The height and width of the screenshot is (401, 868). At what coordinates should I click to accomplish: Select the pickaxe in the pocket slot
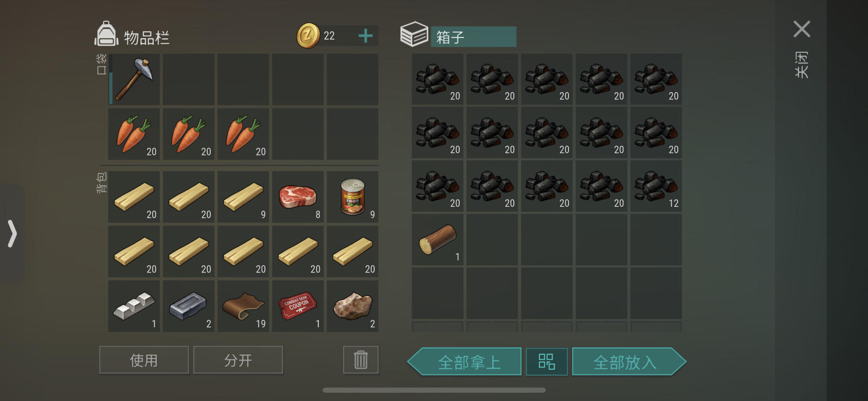(134, 79)
